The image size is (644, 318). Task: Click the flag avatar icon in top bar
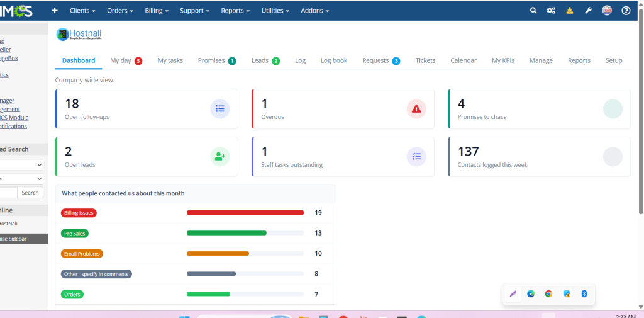(x=607, y=11)
